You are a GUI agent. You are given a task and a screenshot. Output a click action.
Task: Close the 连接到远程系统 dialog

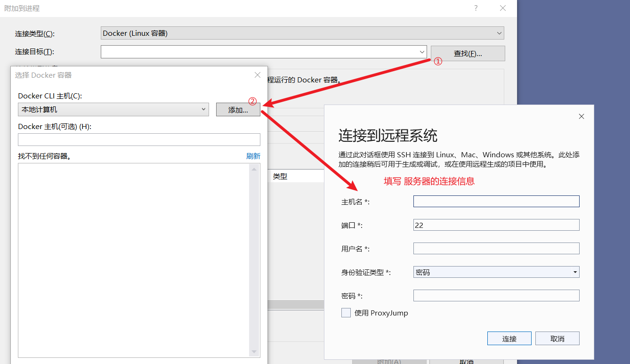pyautogui.click(x=582, y=116)
